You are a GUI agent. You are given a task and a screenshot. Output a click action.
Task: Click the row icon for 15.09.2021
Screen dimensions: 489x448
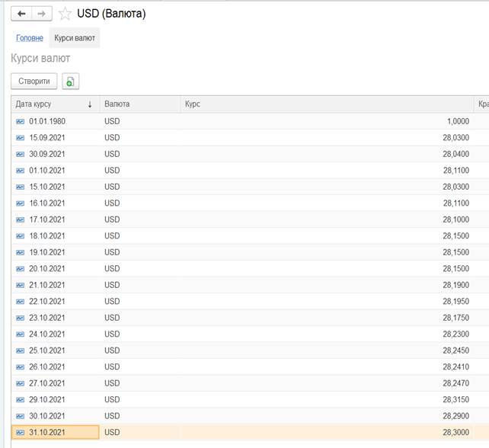[21, 138]
